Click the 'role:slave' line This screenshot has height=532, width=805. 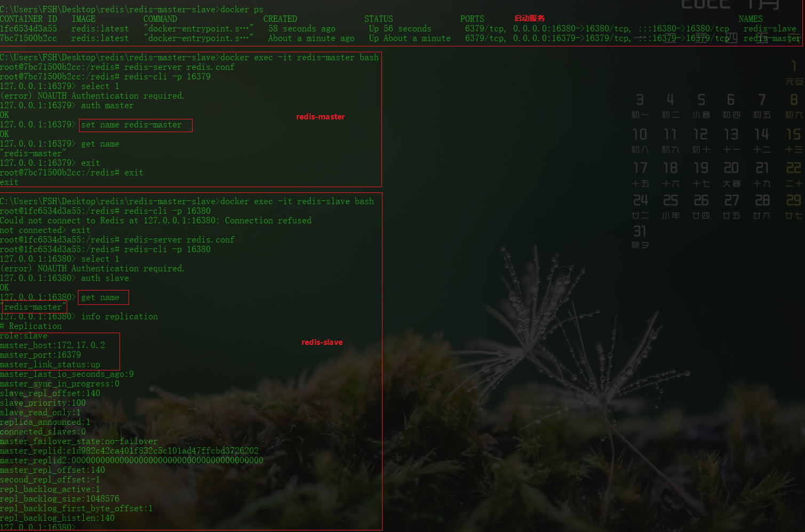coord(24,335)
